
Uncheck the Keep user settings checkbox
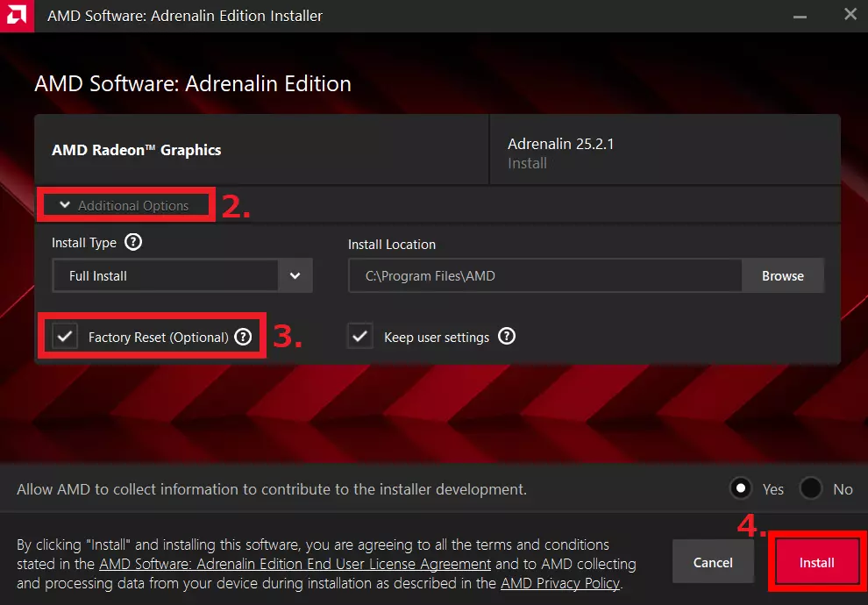click(x=360, y=337)
